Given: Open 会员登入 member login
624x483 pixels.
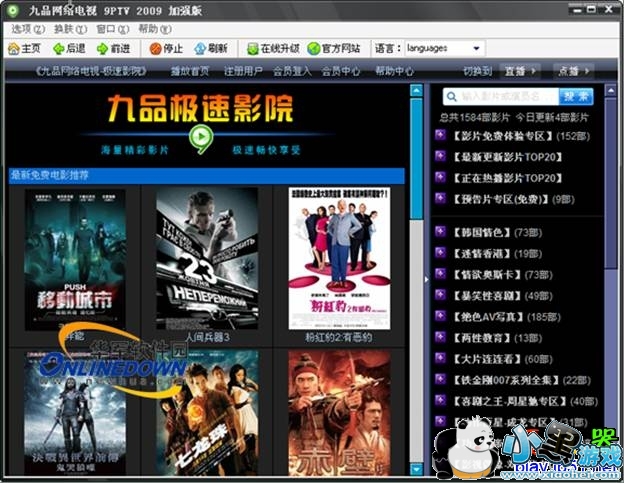Looking at the screenshot, I should point(292,71).
